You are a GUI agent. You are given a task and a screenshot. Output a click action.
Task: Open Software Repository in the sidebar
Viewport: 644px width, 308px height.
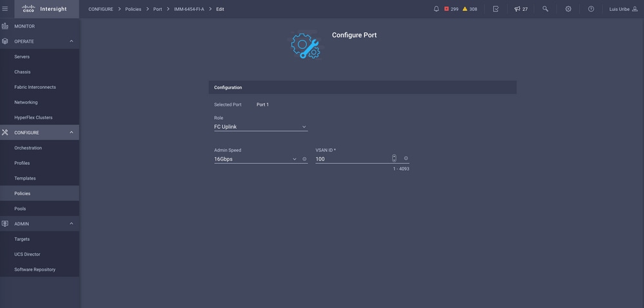pos(39,269)
